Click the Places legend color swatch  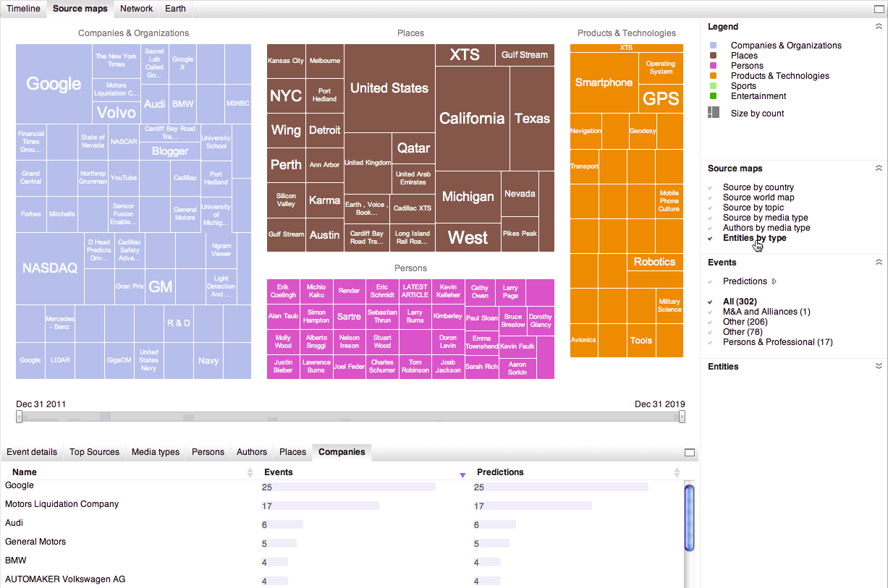(713, 56)
